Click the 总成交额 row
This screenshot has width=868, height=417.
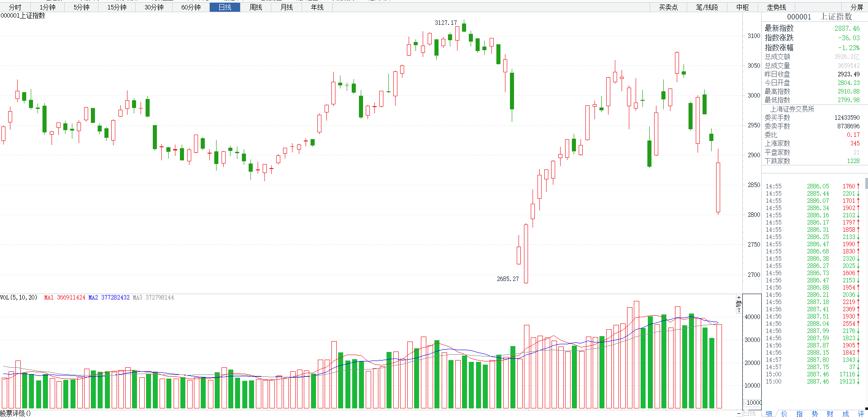tap(812, 56)
